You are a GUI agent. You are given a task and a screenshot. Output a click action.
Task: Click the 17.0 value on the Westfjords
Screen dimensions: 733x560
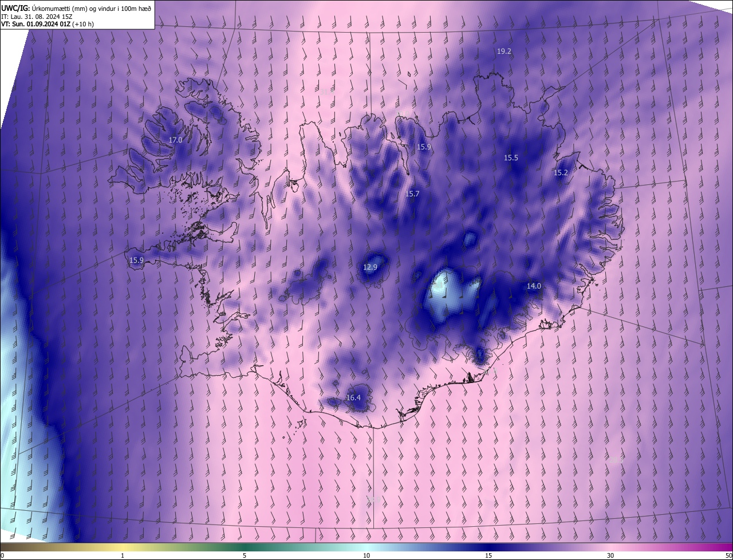click(175, 140)
